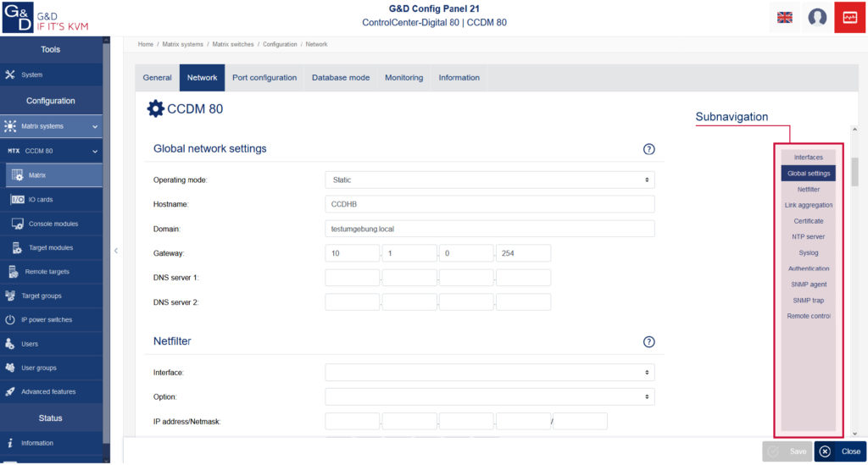Image resolution: width=868 pixels, height=465 pixels.
Task: Click DNS server 1 first octet field
Action: [x=352, y=278]
